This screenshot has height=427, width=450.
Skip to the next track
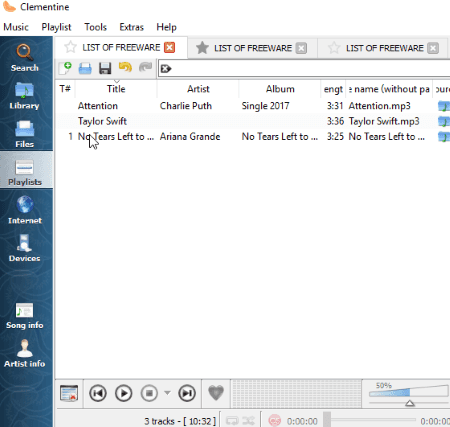click(x=187, y=393)
